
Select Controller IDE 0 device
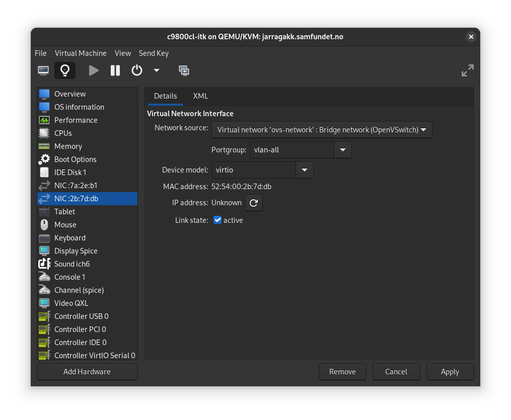pos(87,342)
